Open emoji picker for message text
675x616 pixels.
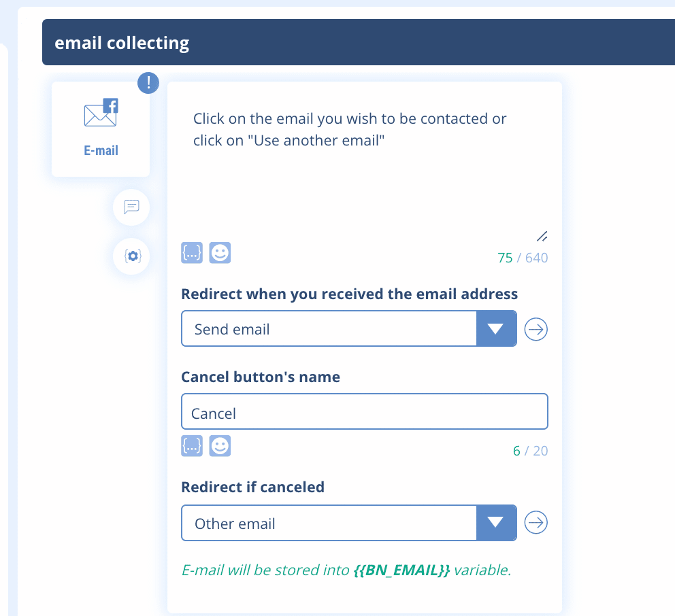coord(220,253)
